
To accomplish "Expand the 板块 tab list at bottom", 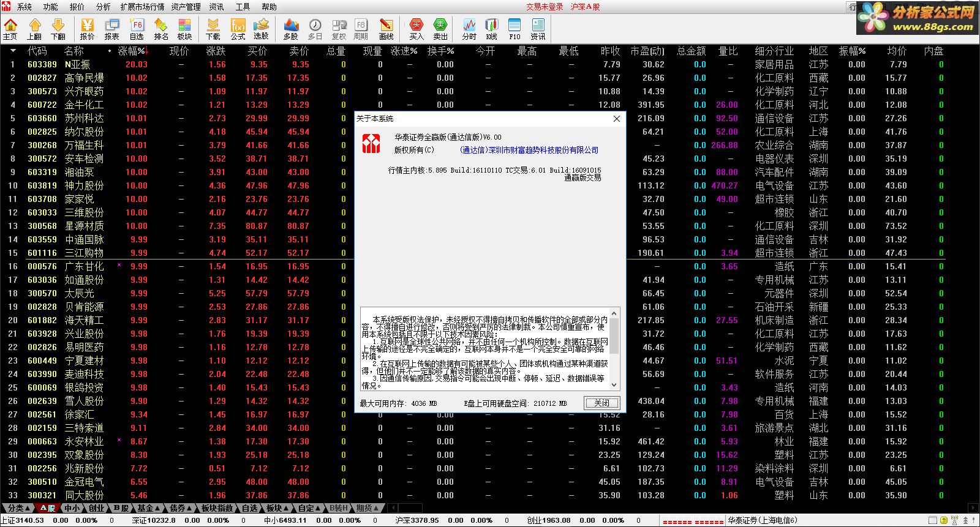I will click(277, 508).
